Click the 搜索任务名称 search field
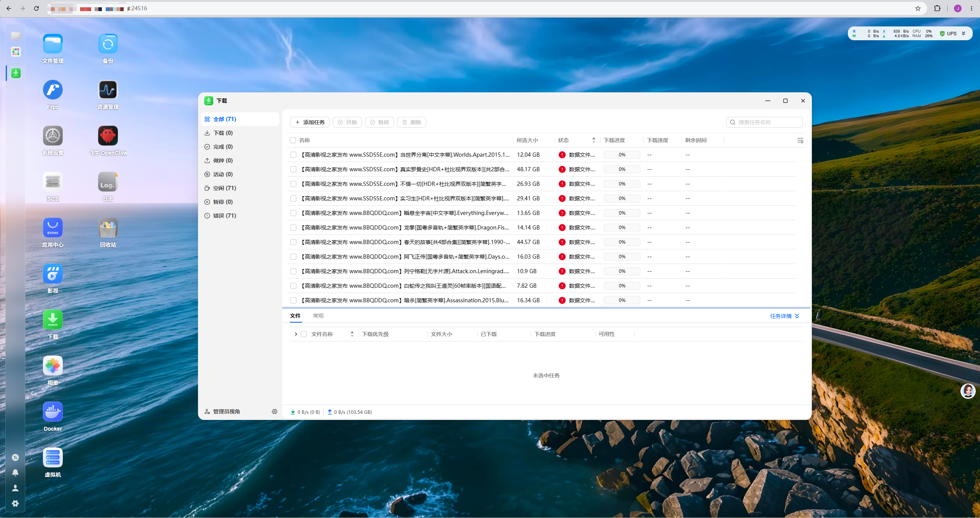 764,122
